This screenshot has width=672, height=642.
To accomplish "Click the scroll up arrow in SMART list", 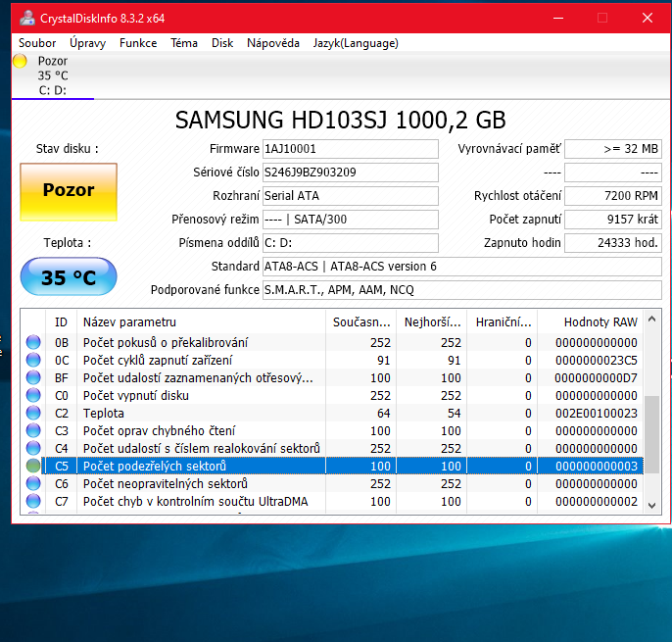I will [x=652, y=318].
